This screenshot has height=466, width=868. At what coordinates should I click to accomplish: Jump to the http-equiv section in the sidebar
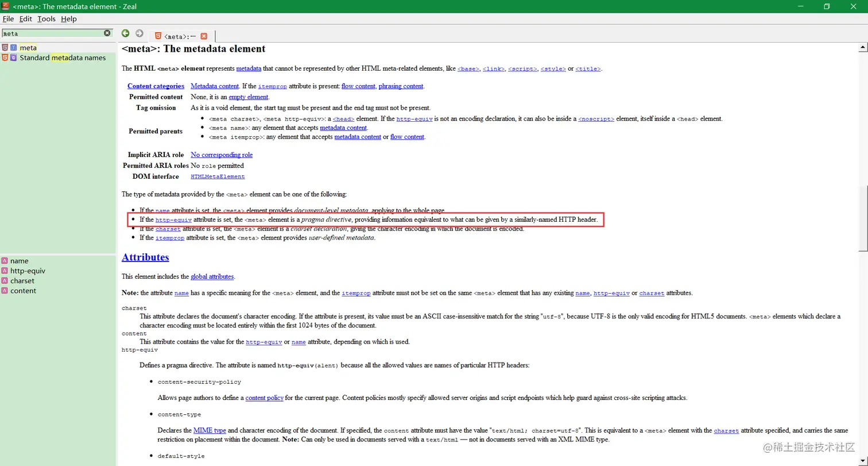pos(28,271)
